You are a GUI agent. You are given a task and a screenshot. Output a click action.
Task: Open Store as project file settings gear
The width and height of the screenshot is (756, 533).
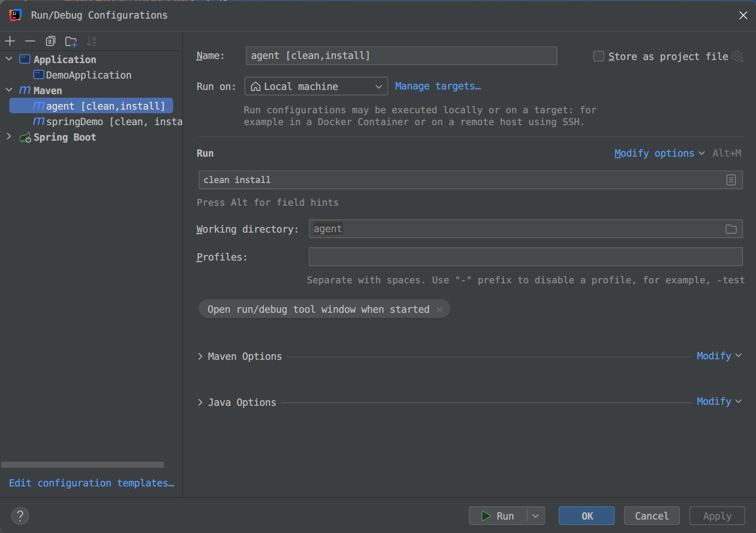737,56
